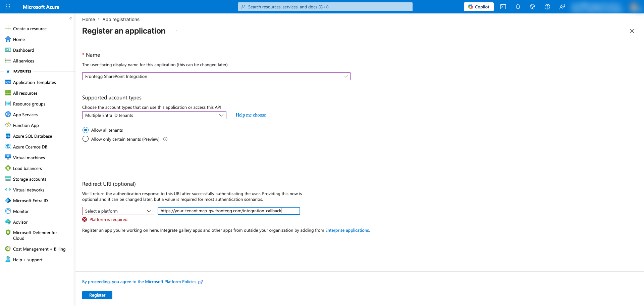Click the All services list icon
Screen dimensions: 644x306
[x=8, y=61]
